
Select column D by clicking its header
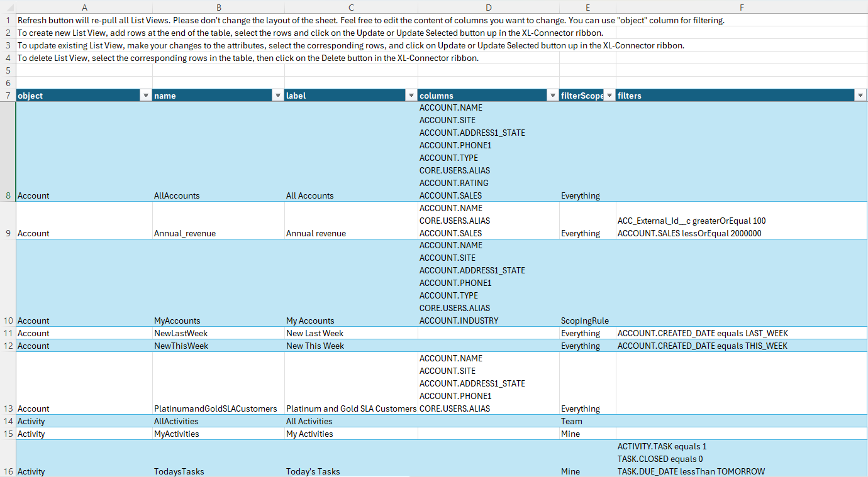489,7
